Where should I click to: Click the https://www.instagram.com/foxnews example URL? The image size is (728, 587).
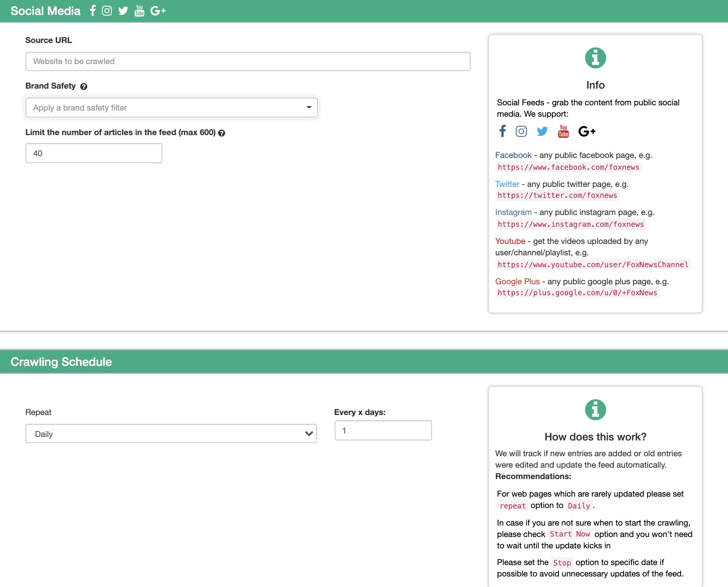point(571,225)
